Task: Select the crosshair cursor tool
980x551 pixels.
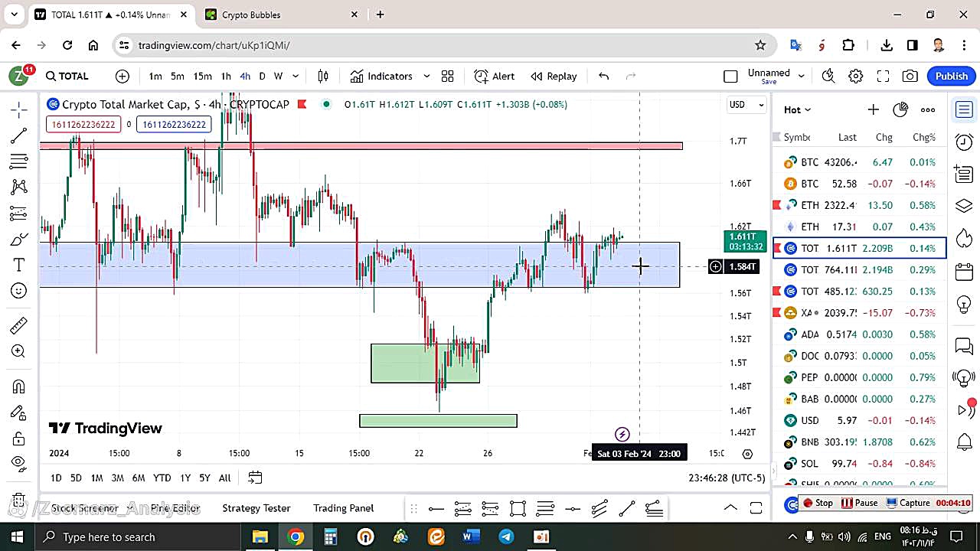Action: [19, 110]
